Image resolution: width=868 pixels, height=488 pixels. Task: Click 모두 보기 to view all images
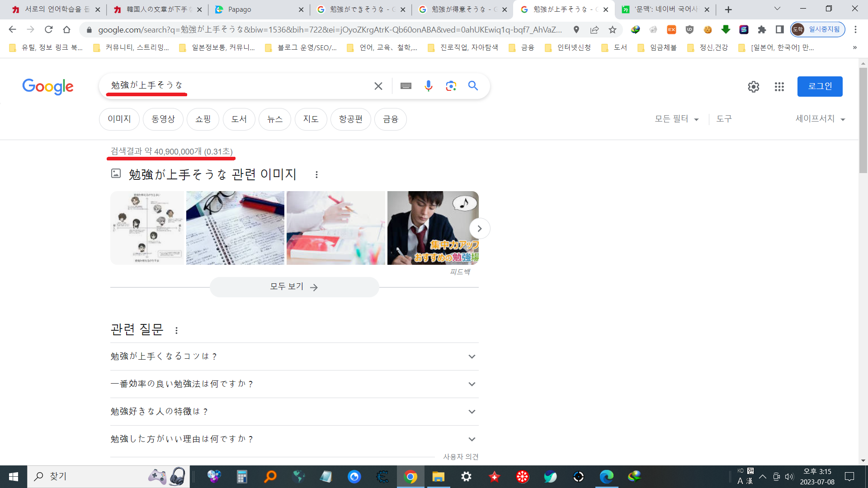point(294,287)
